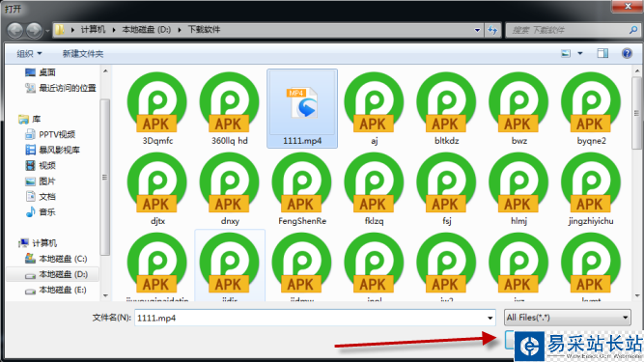Expand the arrow after 本地磁盘 (D:) in path
This screenshot has width=644, height=362.
[x=180, y=30]
